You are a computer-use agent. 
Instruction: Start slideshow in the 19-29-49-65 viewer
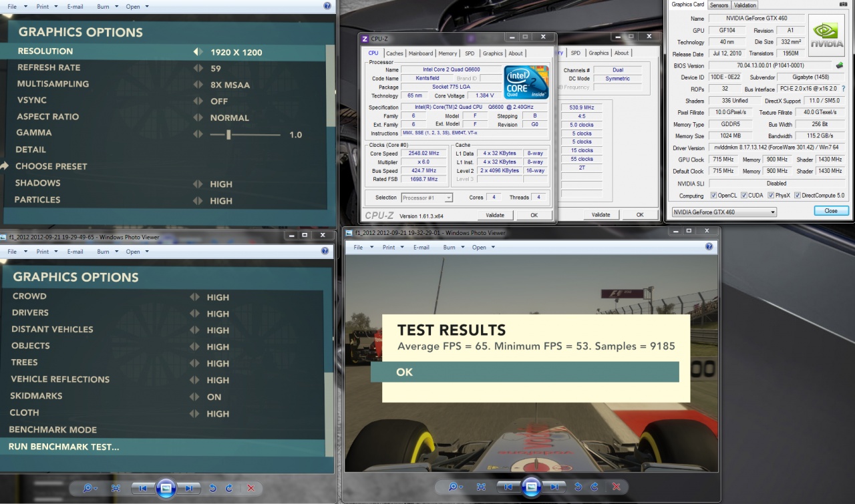166,488
